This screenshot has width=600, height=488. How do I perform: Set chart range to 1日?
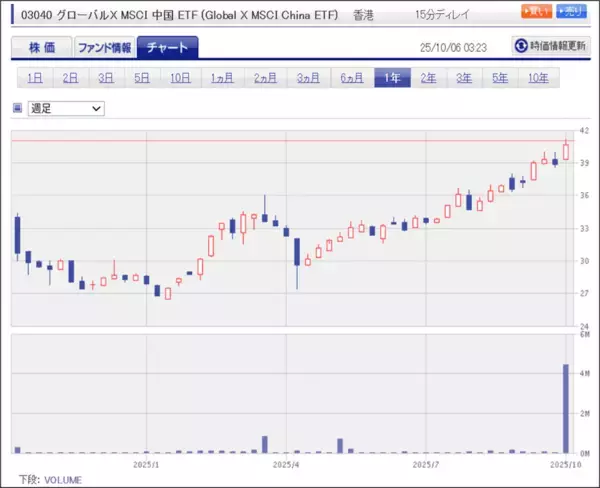point(35,77)
